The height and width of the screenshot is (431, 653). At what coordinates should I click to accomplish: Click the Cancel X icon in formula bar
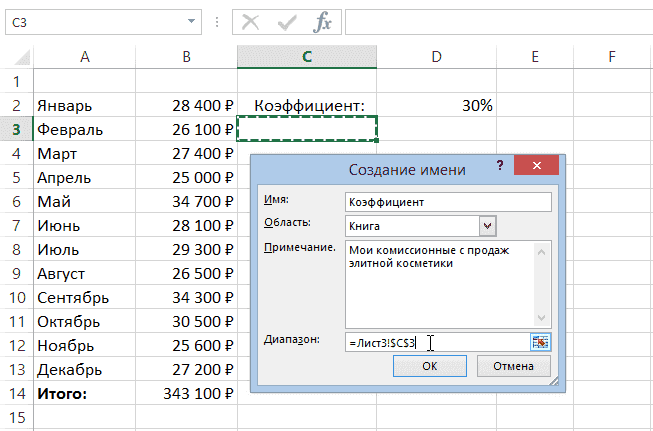click(251, 22)
